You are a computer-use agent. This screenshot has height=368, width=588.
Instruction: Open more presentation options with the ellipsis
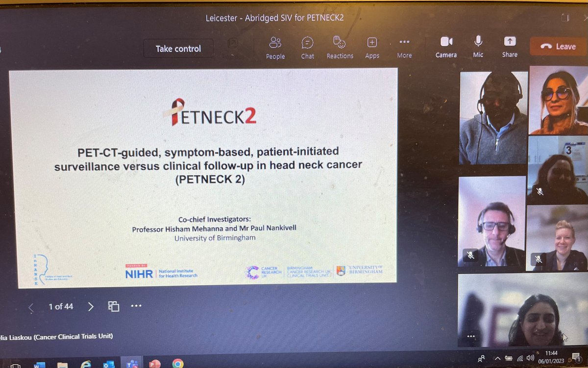[136, 306]
